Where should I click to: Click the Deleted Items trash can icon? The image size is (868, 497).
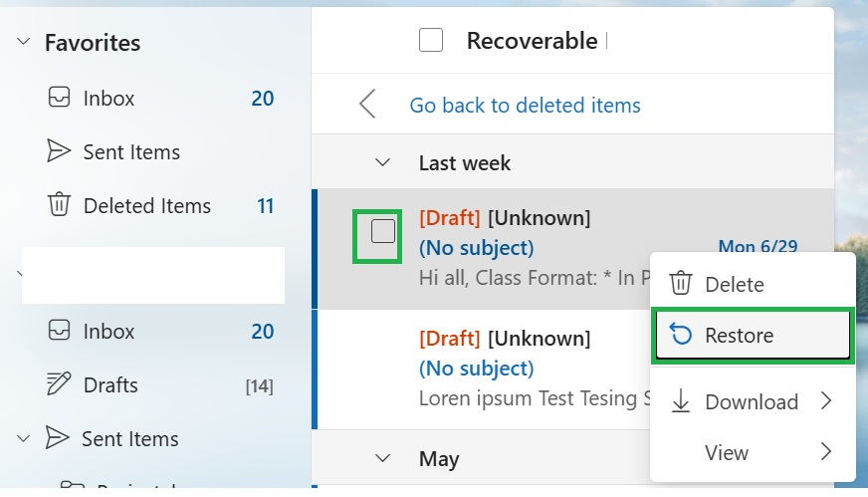(x=59, y=204)
